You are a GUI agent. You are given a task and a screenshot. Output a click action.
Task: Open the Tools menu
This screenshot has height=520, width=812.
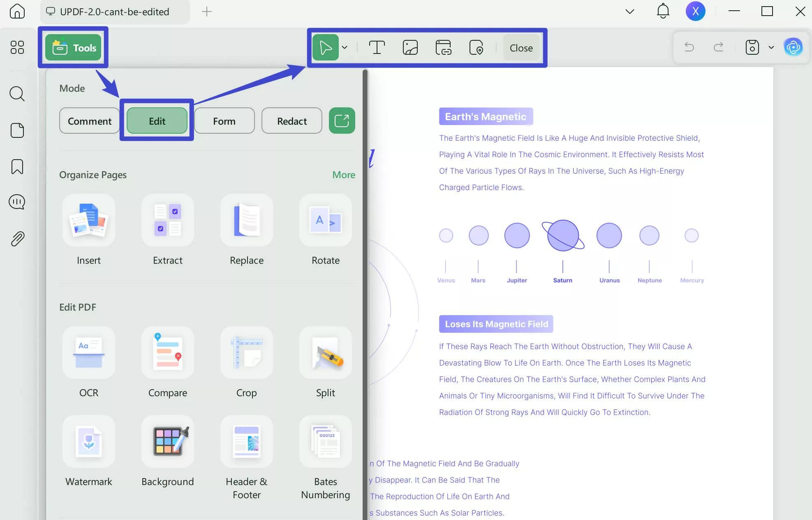coord(73,47)
